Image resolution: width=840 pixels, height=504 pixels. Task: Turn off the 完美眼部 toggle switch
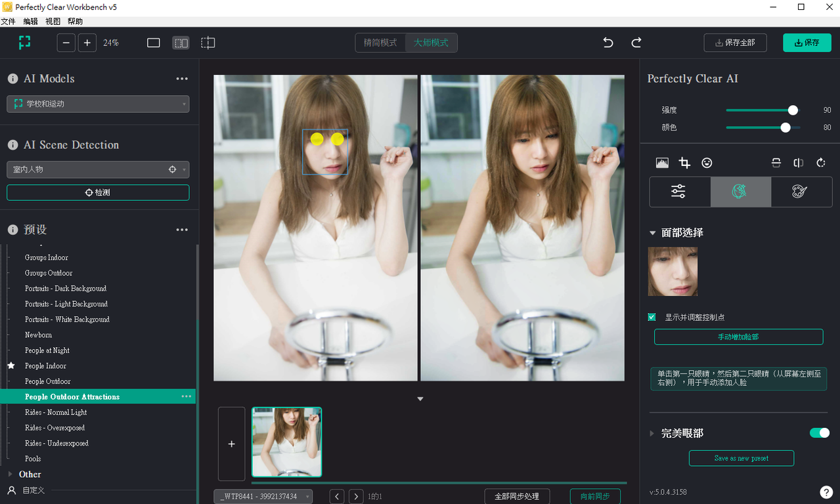click(x=819, y=433)
